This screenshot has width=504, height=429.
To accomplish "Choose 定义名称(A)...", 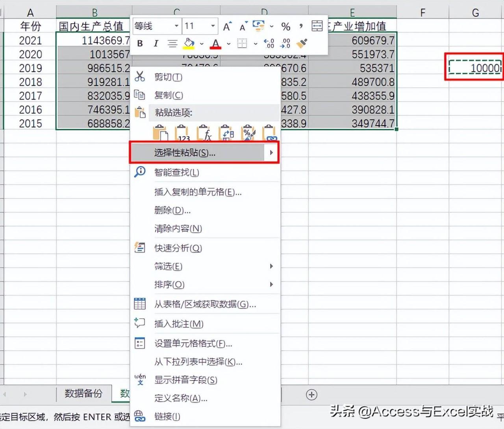I will (x=205, y=398).
